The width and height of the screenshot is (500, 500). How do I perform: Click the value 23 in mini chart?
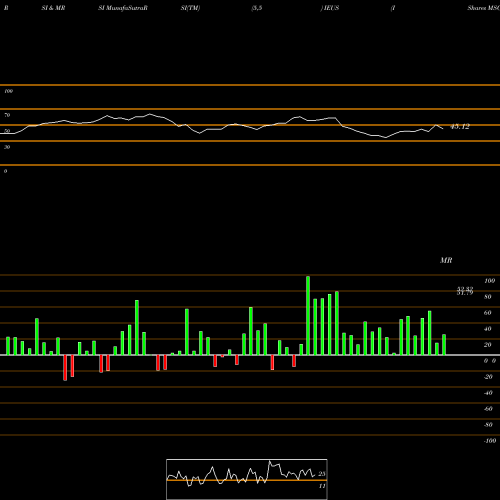322,474
